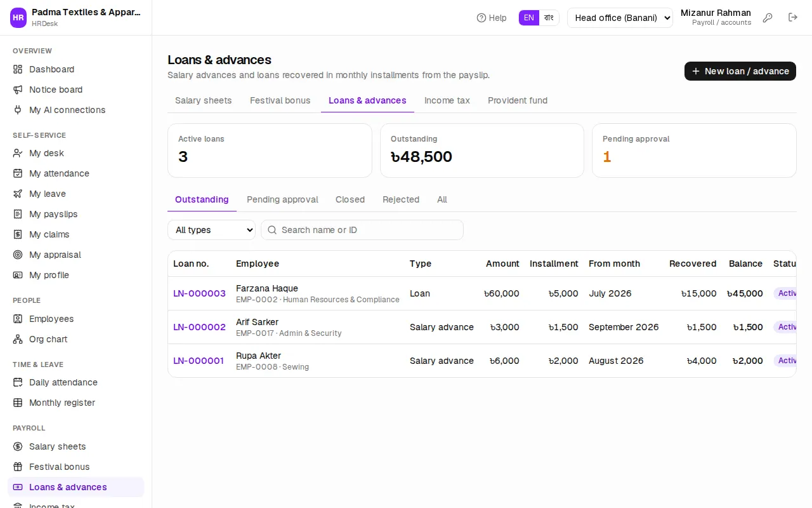Show the All loans tab
This screenshot has height=508, width=812.
pyautogui.click(x=442, y=199)
